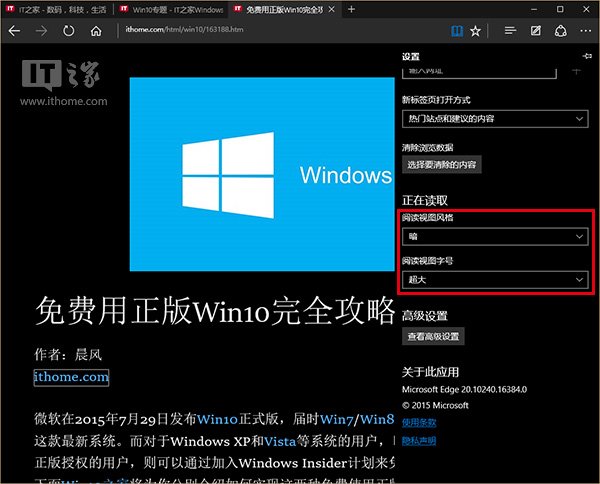Add page to favorites with star icon
600x484 pixels.
[475, 31]
